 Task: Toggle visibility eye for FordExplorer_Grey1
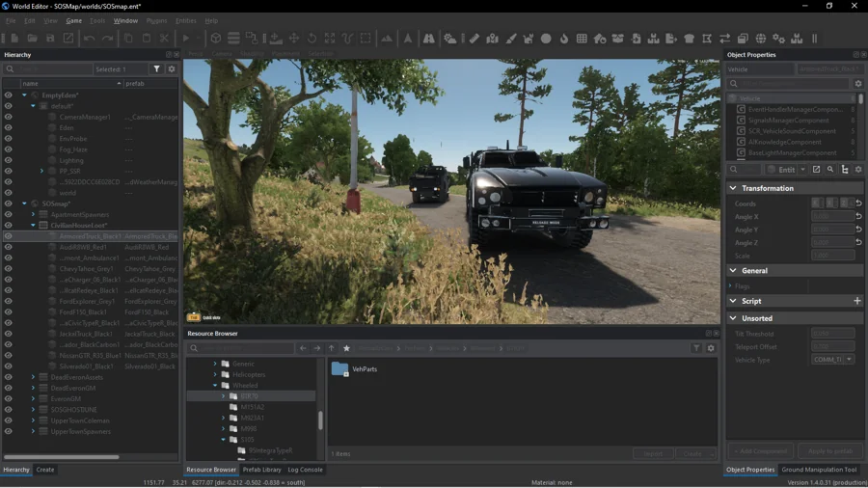pyautogui.click(x=9, y=301)
